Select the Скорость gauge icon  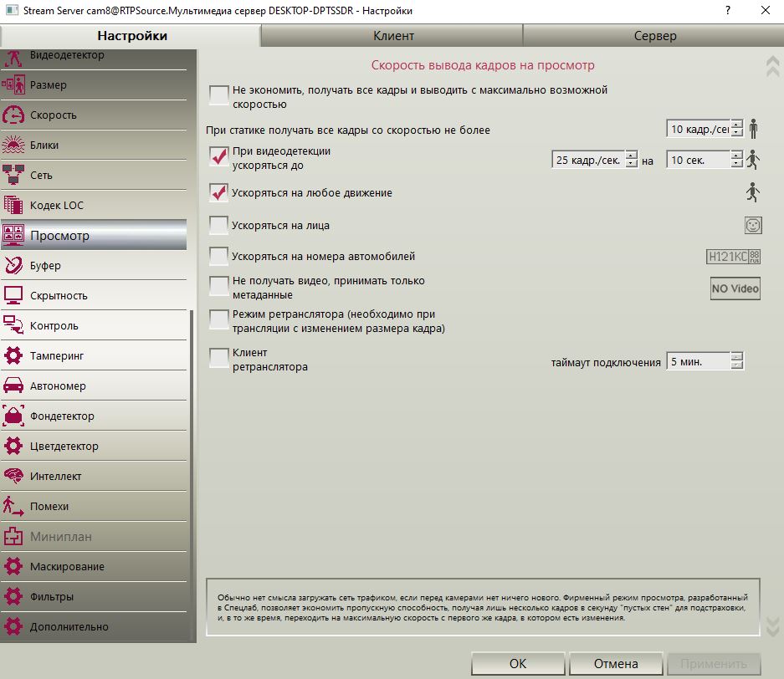click(13, 115)
